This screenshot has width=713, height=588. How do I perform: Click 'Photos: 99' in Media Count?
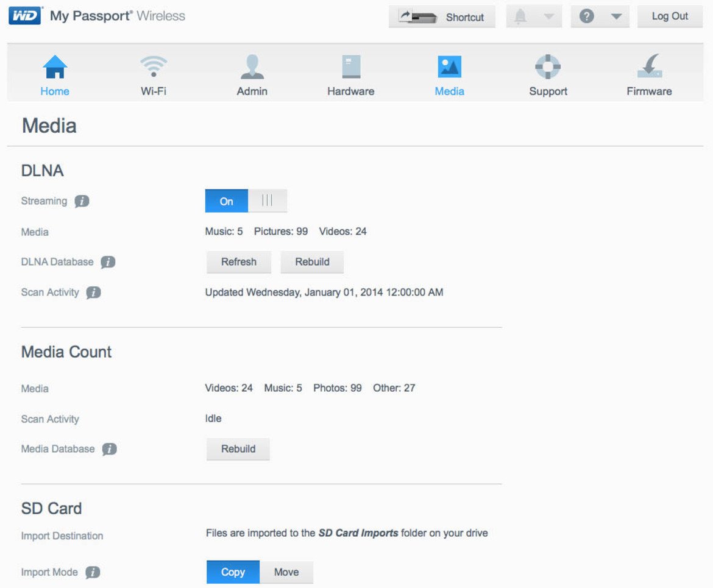pyautogui.click(x=338, y=388)
